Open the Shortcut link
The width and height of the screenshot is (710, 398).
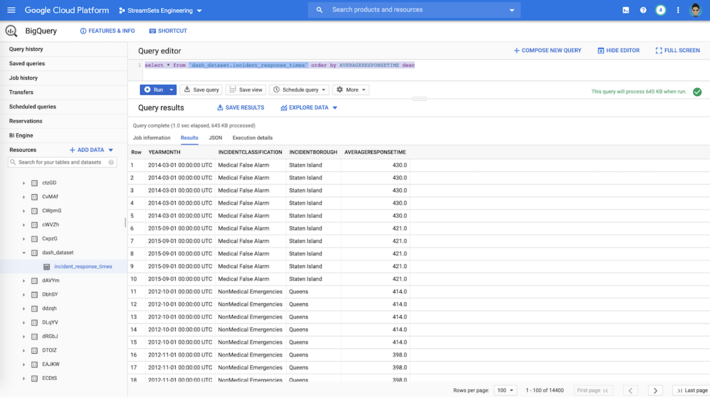(x=168, y=31)
